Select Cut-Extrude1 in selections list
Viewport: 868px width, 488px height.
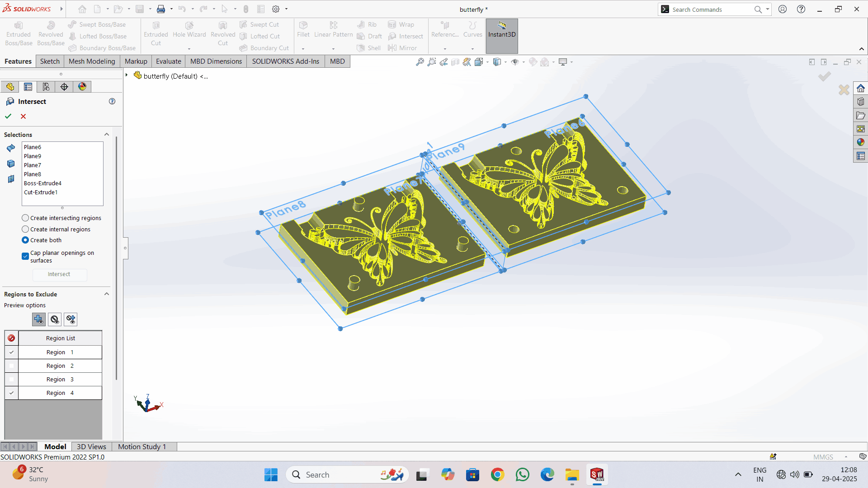pos(41,192)
